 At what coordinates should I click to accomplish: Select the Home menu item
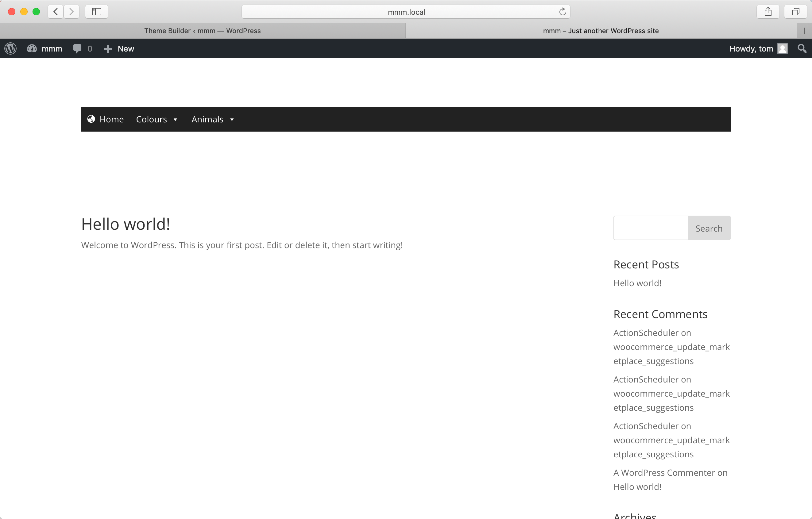tap(111, 119)
